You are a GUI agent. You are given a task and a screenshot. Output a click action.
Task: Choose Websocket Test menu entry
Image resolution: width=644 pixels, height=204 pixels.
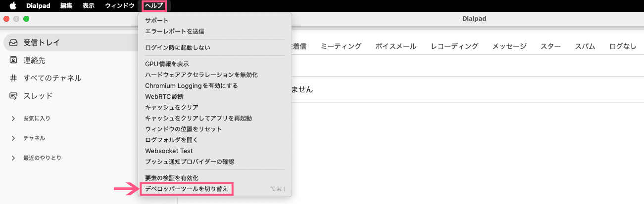[x=215, y=151]
